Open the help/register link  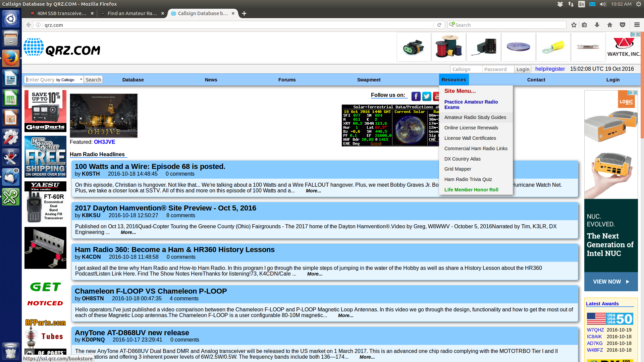click(x=550, y=69)
